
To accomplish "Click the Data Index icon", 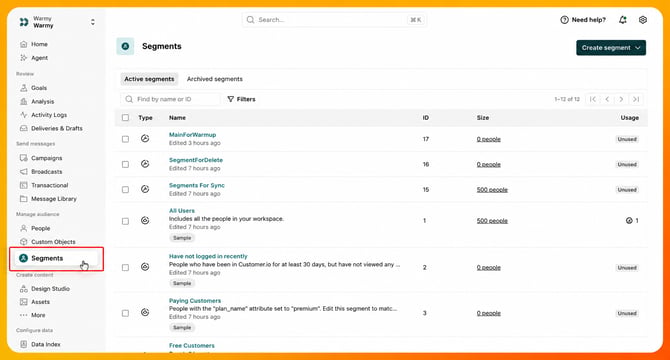I will point(24,344).
